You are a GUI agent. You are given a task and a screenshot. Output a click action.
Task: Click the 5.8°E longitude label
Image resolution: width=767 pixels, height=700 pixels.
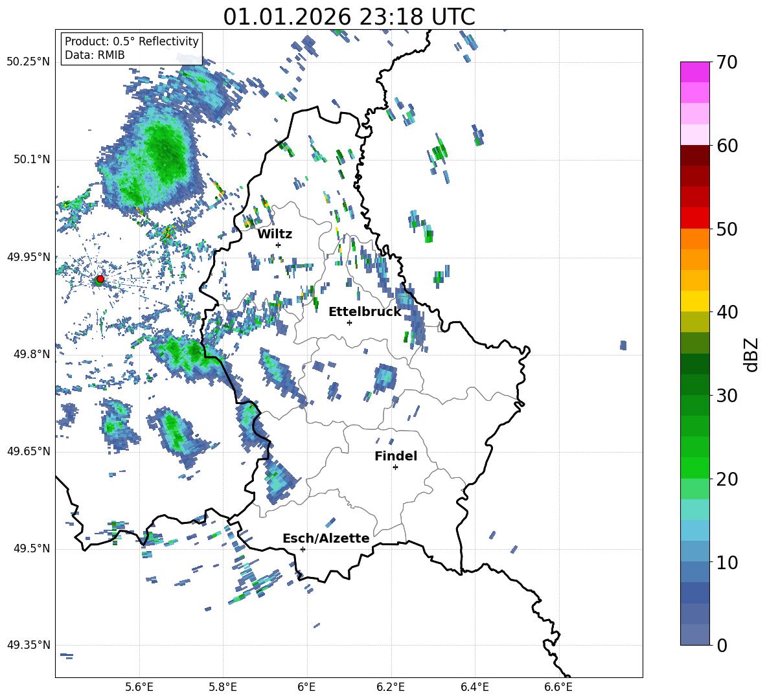223,687
